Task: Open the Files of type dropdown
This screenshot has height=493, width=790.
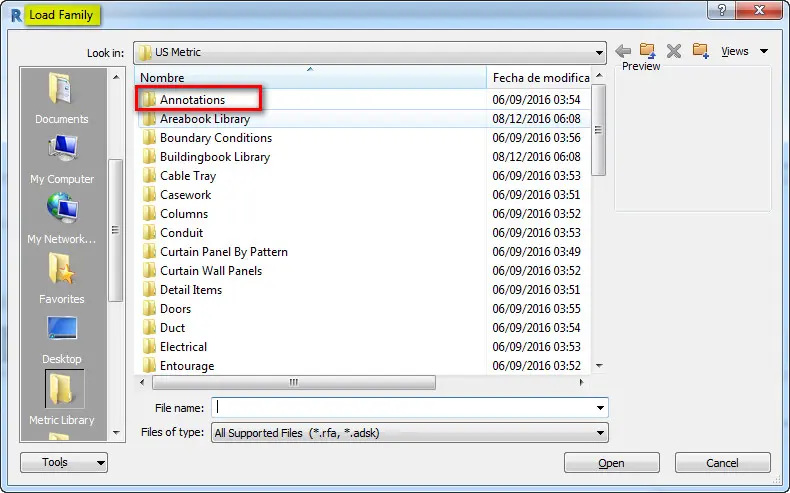Action: pyautogui.click(x=600, y=433)
